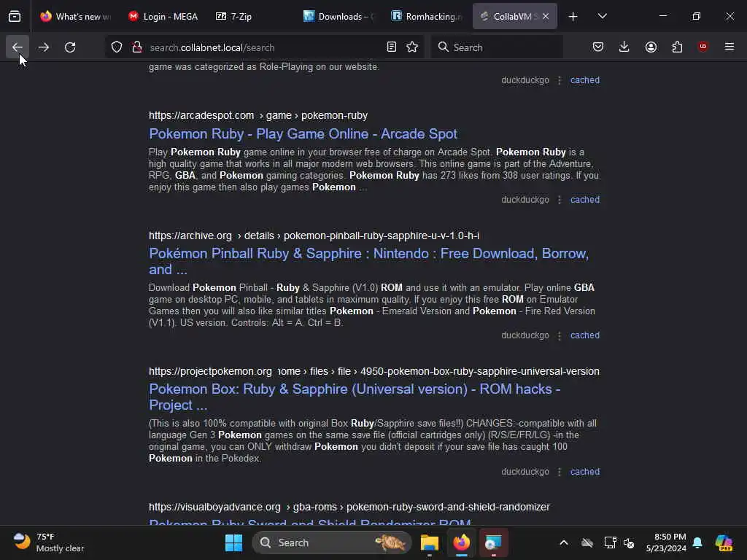
Task: Go forward one page in Firefox
Action: click(43, 47)
